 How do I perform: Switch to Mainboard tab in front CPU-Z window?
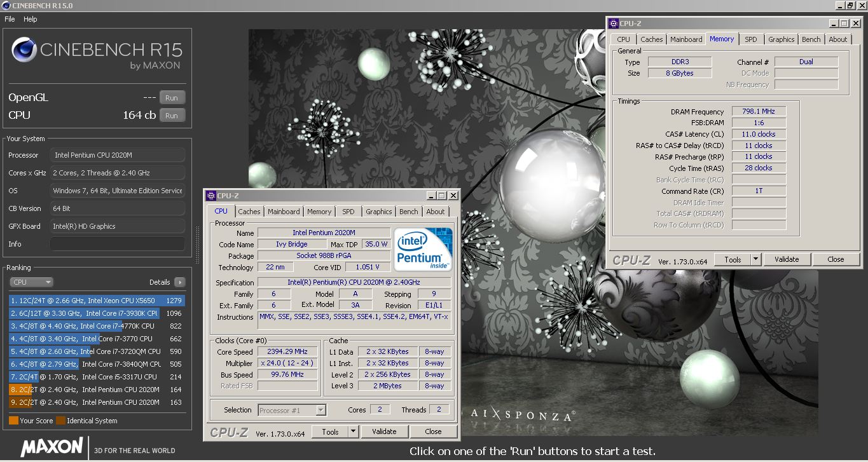tap(284, 212)
